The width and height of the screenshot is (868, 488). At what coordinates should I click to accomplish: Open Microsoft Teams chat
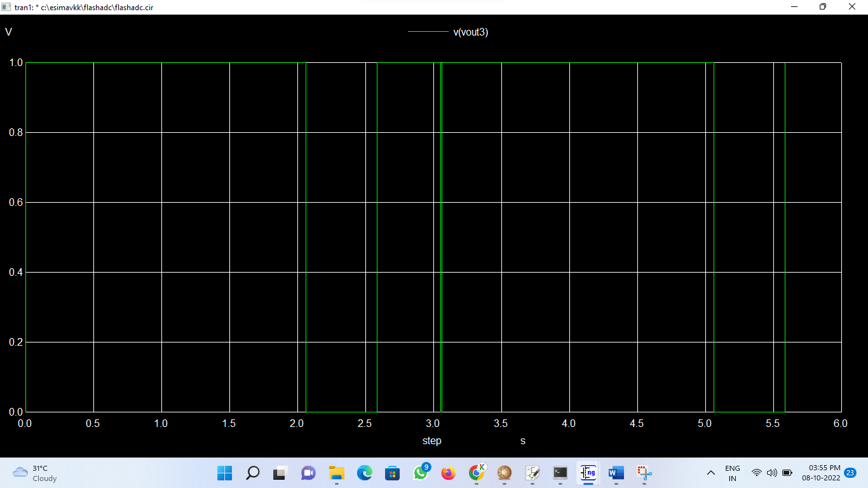(x=308, y=473)
